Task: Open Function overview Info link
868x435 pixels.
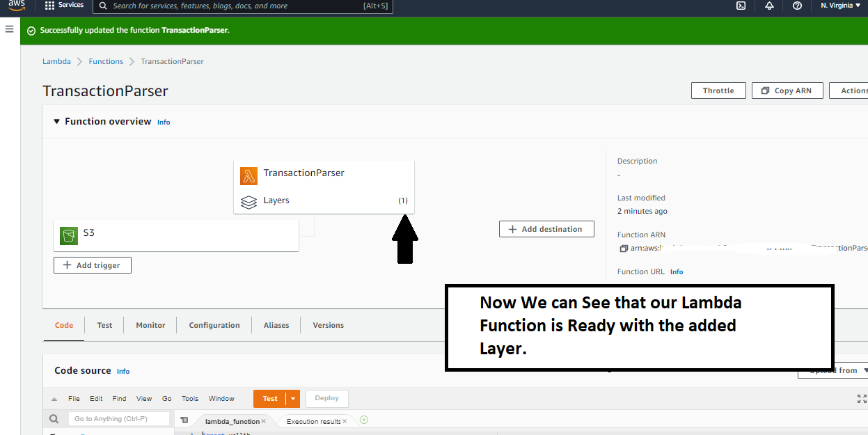Action: [x=164, y=122]
